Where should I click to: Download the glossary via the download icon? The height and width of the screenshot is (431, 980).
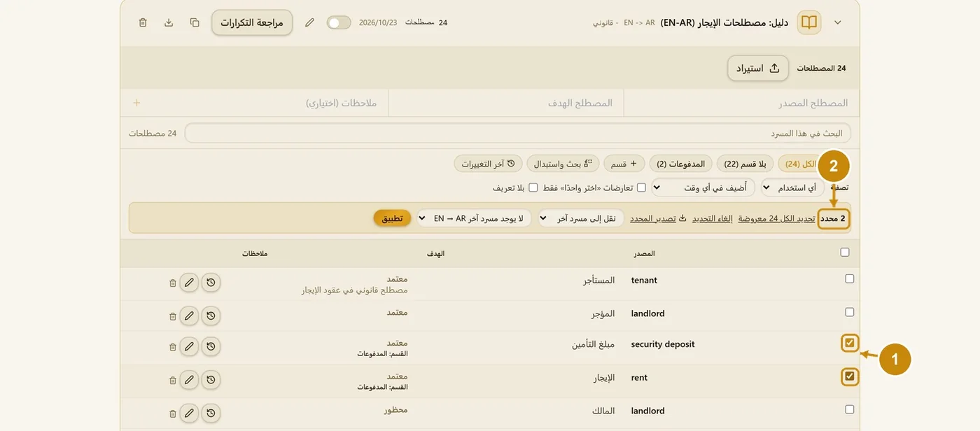pyautogui.click(x=169, y=22)
